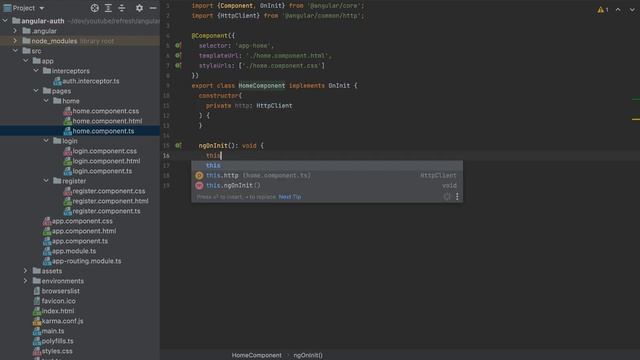Open app-routing.module.ts file
The height and width of the screenshot is (360, 640).
pos(87,261)
